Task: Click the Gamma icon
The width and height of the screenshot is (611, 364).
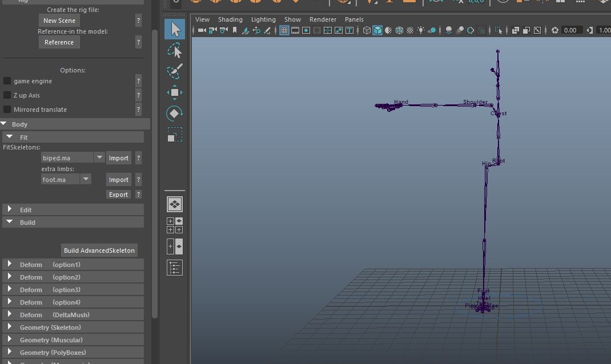Action: point(590,30)
